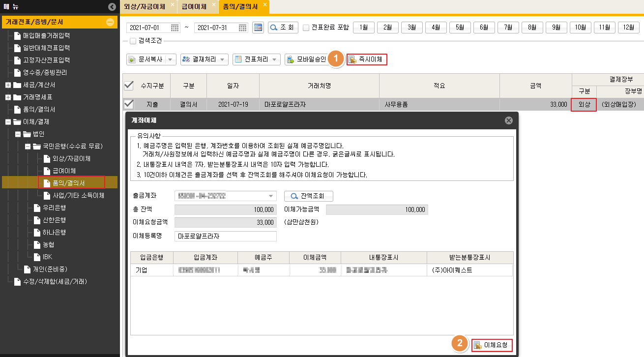This screenshot has width=644, height=357.
Task: Click the 조회 search button
Action: click(283, 28)
